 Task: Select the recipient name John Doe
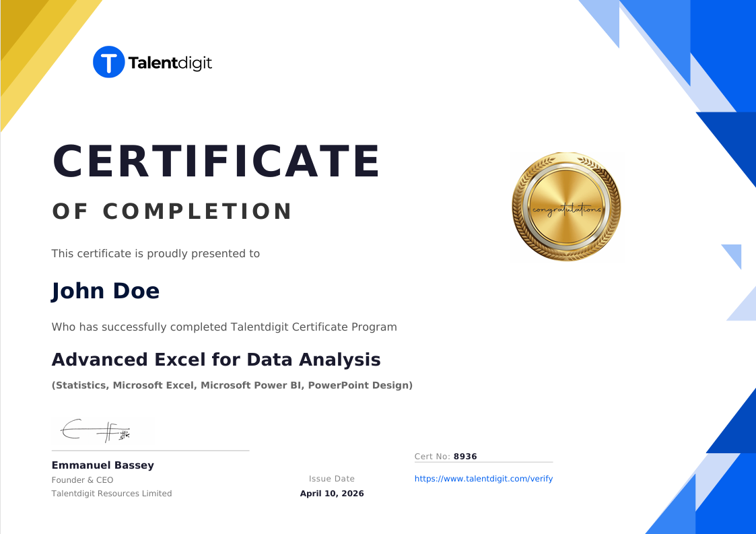point(106,291)
